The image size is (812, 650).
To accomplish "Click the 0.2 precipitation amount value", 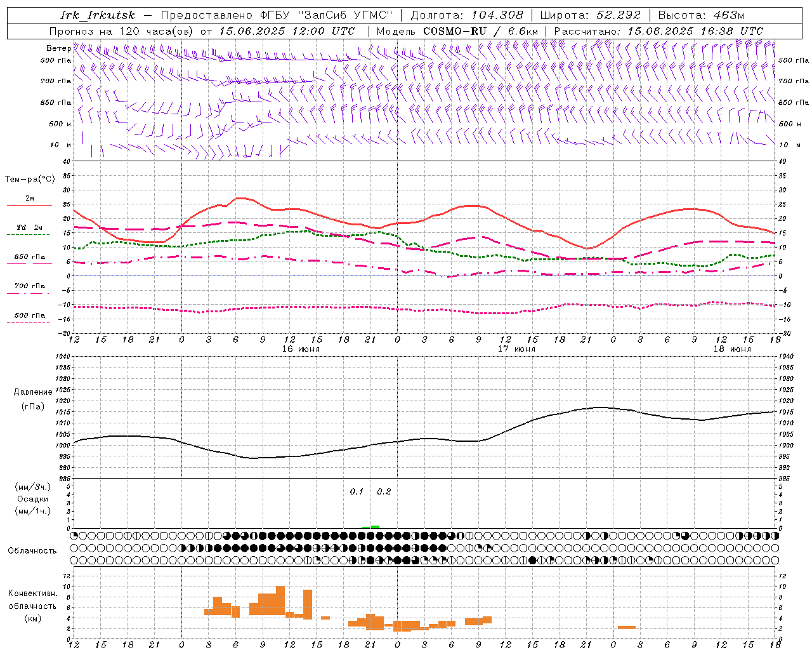I will (384, 492).
